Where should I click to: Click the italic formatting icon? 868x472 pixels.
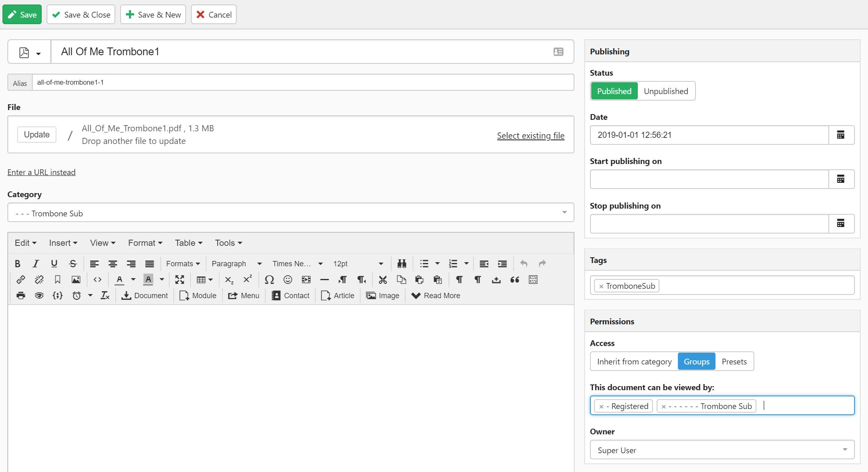pyautogui.click(x=36, y=263)
